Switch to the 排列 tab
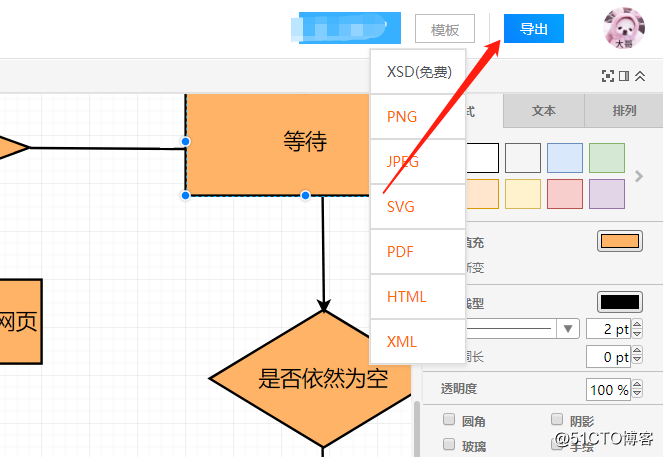The width and height of the screenshot is (663, 457). coord(624,111)
